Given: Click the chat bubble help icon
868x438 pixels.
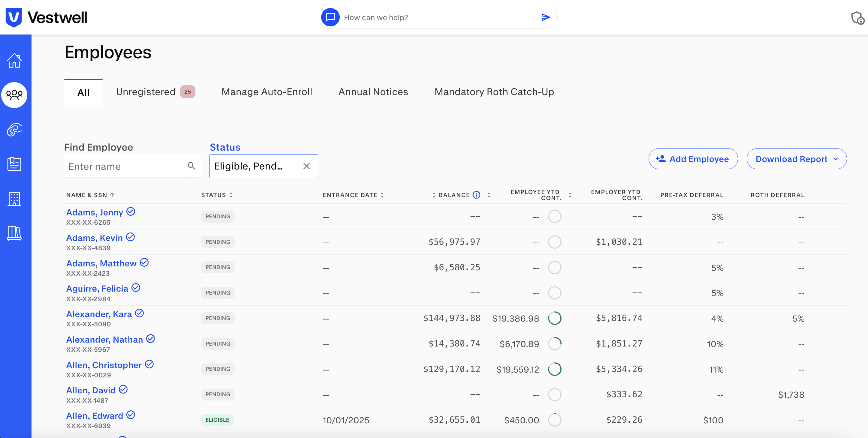Looking at the screenshot, I should click(x=330, y=17).
